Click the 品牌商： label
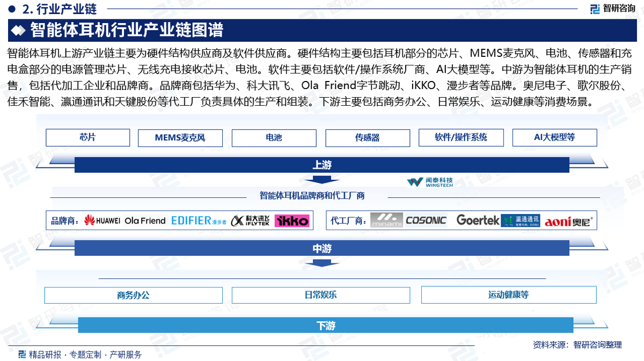Viewport: 644px width, 361px height. tap(66, 221)
